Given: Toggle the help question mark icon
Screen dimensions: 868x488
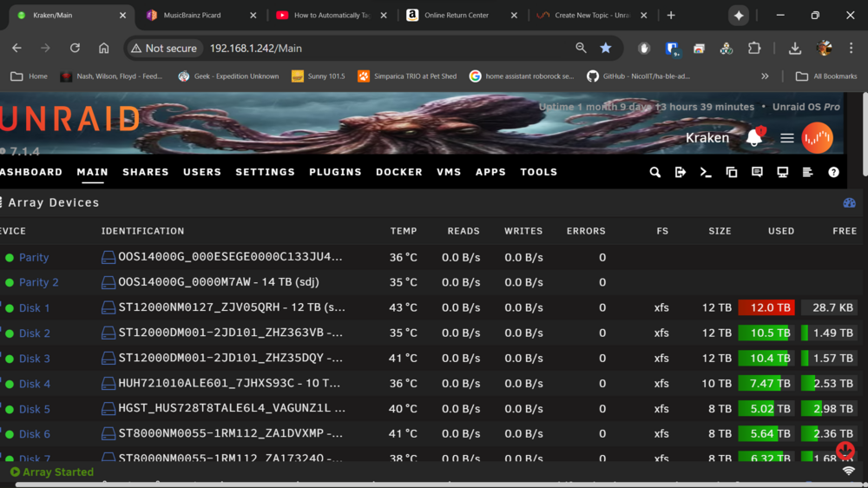Looking at the screenshot, I should coord(833,172).
